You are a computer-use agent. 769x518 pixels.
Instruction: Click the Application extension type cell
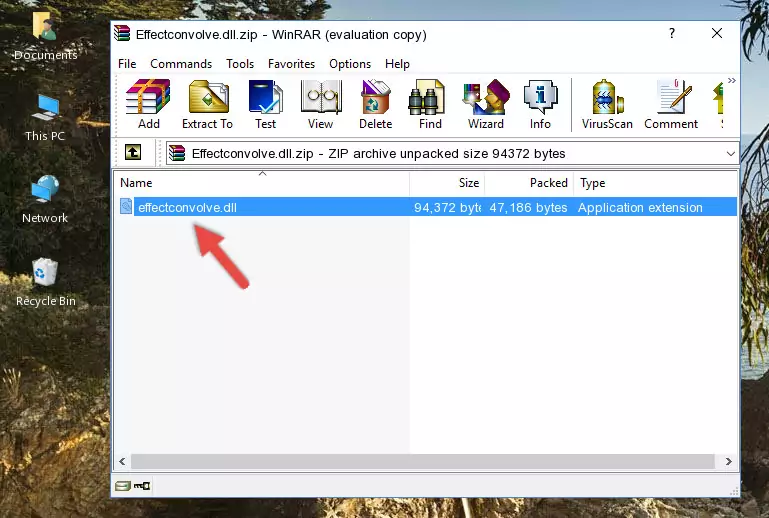coord(640,207)
